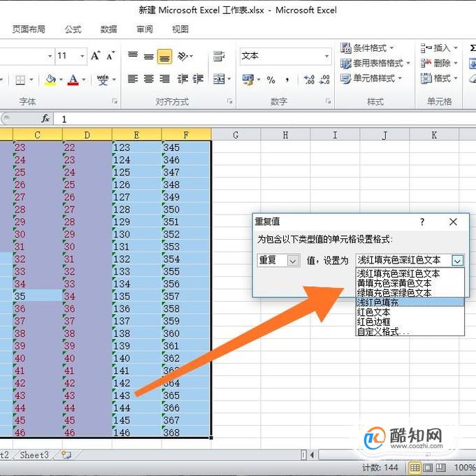Viewport: 476px width, 476px height.
Task: Open the 文本 number format dropdown
Action: (326, 56)
